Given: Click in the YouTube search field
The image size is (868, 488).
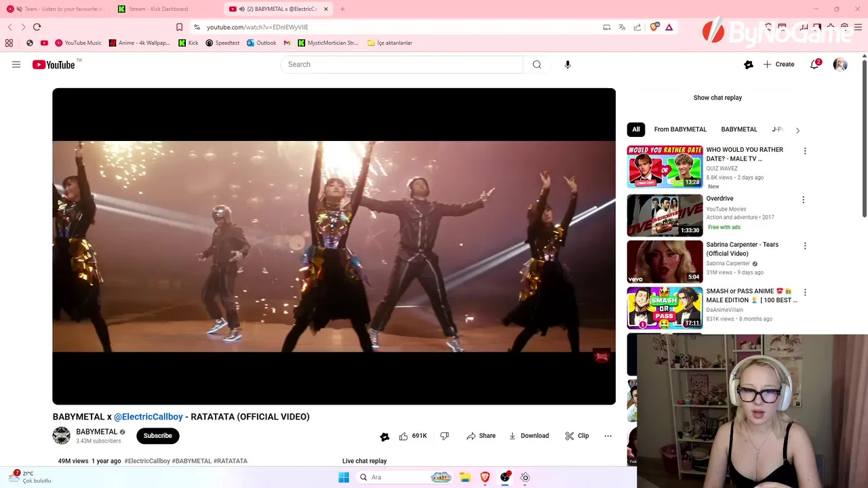Looking at the screenshot, I should (401, 64).
